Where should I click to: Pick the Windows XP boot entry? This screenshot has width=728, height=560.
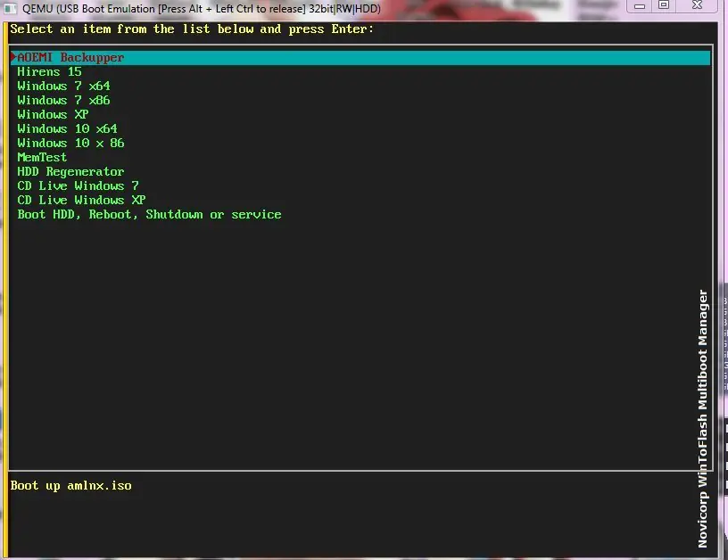coord(53,115)
